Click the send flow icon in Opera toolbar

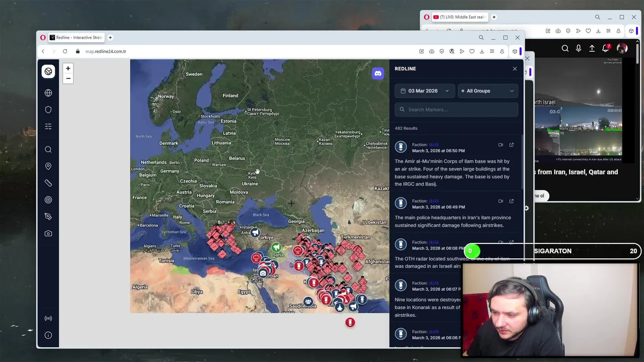tap(462, 51)
